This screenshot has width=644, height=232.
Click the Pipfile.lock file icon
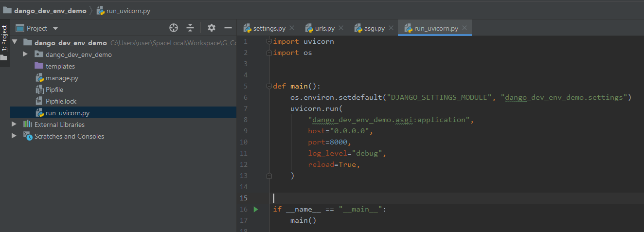pos(39,101)
